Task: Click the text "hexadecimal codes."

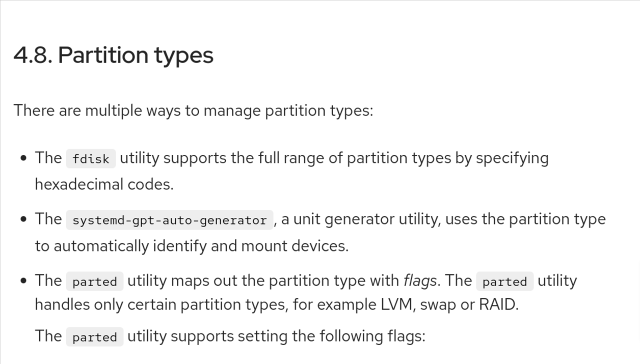Action: 104,184
